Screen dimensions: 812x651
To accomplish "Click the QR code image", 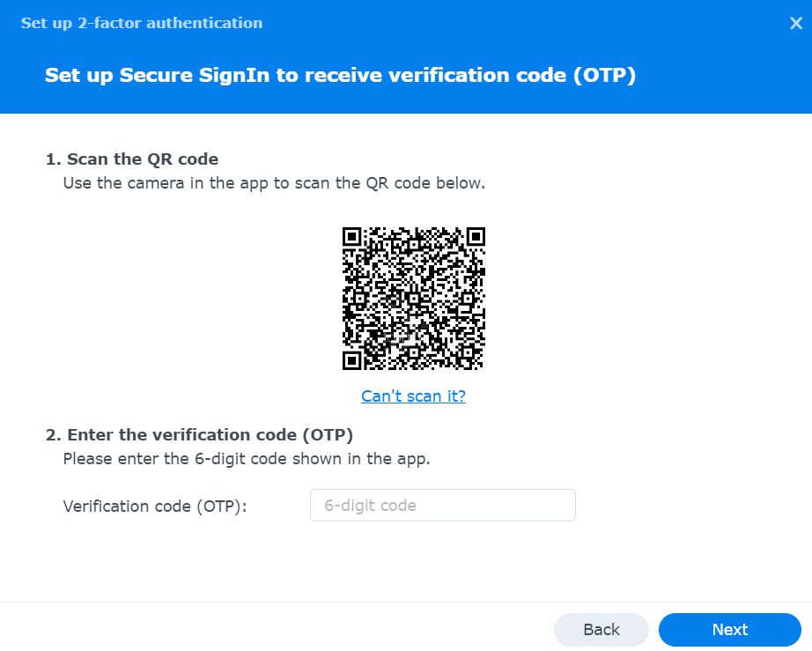I will tap(413, 298).
